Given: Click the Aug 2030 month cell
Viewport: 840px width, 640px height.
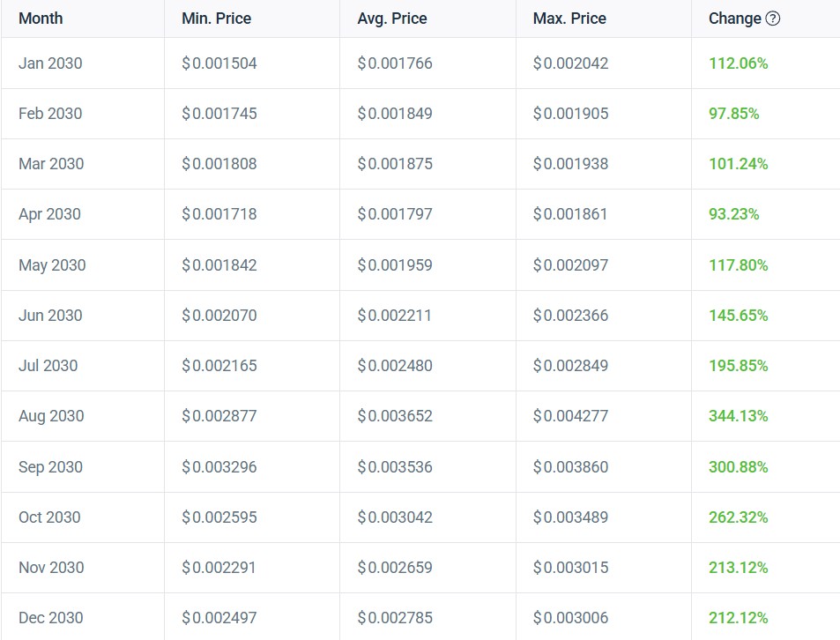Looking at the screenshot, I should coord(51,416).
